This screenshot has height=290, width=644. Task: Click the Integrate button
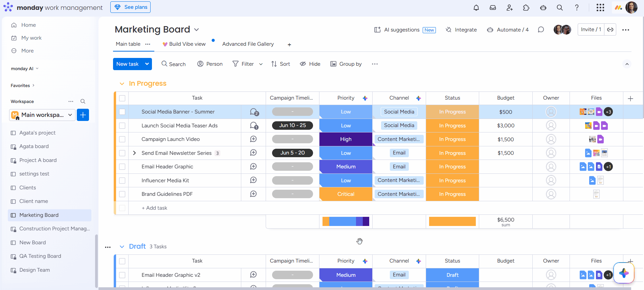[461, 30]
